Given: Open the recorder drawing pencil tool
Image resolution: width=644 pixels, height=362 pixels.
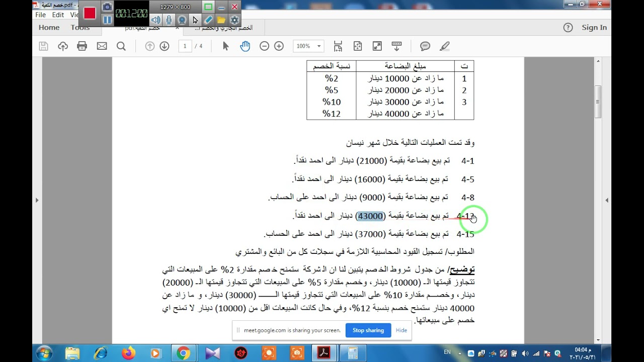Looking at the screenshot, I should (208, 20).
